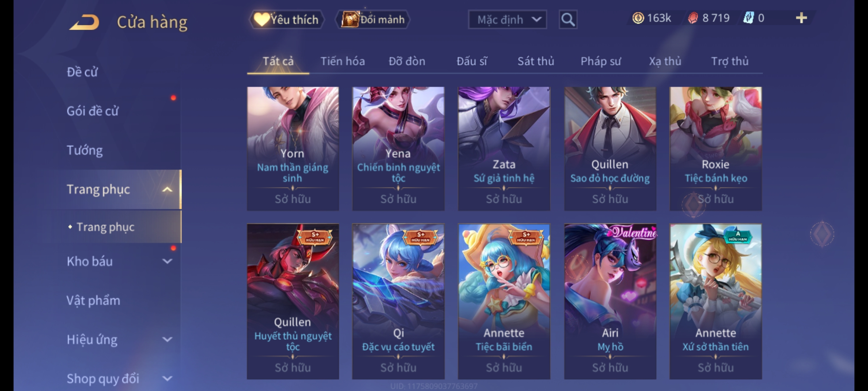The width and height of the screenshot is (868, 391).
Task: Open Đổi mảnh fragment exchange chest
Action: [373, 20]
